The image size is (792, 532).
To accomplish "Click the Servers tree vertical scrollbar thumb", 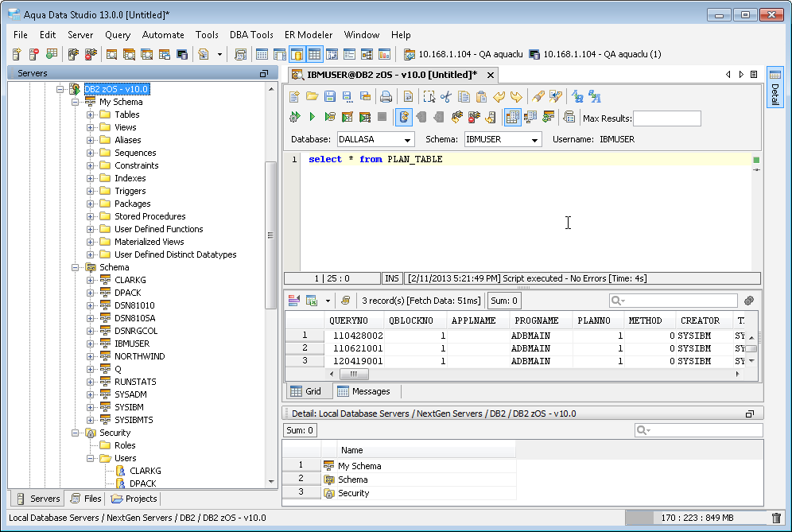I will tap(270, 235).
